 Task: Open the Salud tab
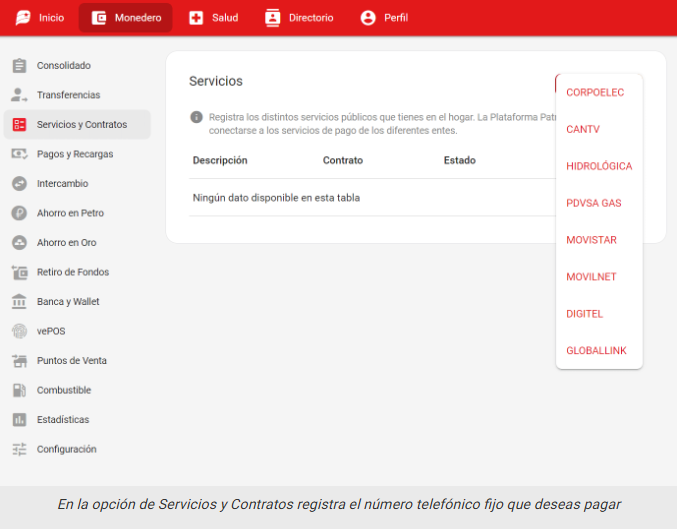pos(213,18)
